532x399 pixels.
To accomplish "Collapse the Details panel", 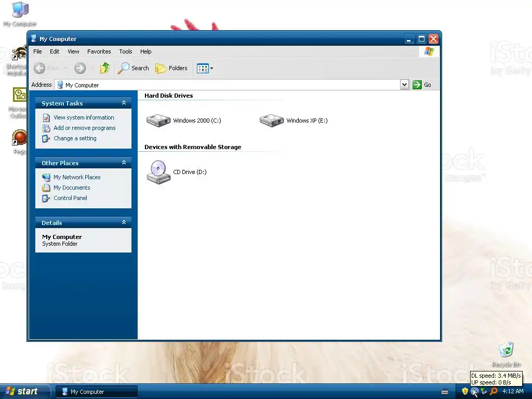I will [124, 222].
